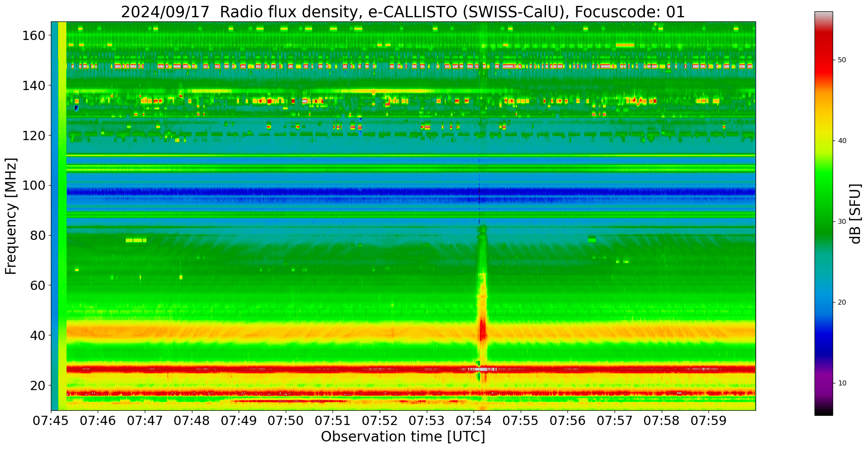Click the colorbar 10 dB tick label
868x449 pixels.
842,383
